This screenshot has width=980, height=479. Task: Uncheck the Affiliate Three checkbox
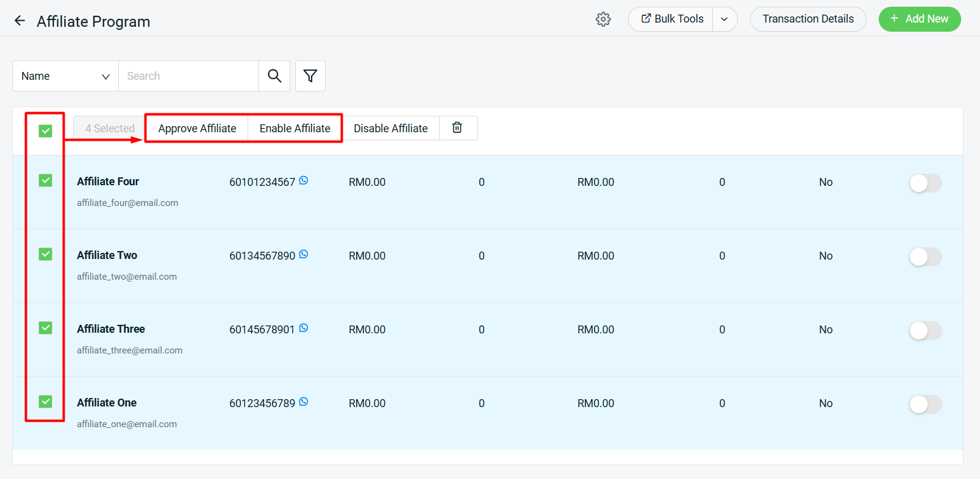coord(46,328)
